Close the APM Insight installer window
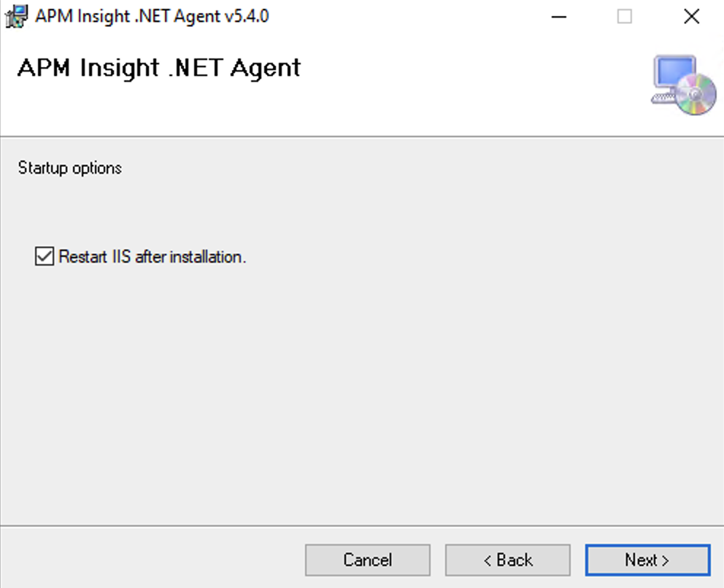Screen dimensions: 724x588 691,16
